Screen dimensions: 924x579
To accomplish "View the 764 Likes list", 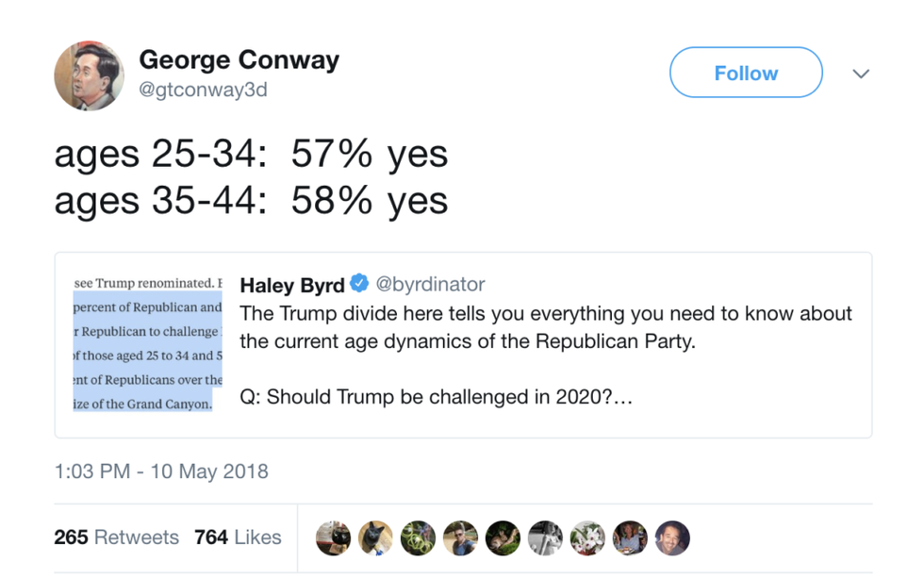I will (x=238, y=538).
